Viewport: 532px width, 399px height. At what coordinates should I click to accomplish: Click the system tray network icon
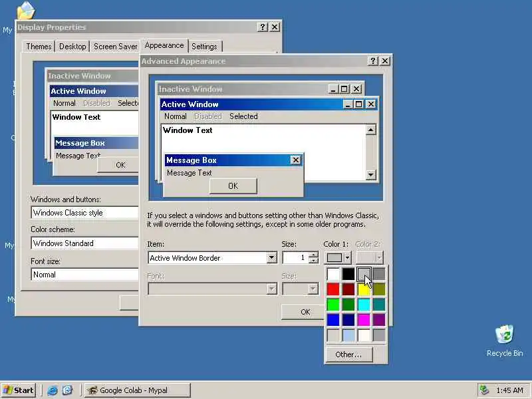484,390
